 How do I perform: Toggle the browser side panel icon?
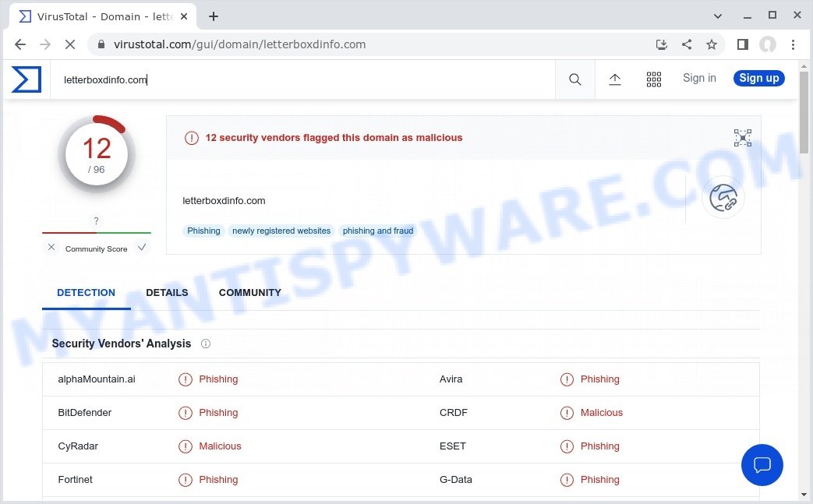(x=743, y=44)
